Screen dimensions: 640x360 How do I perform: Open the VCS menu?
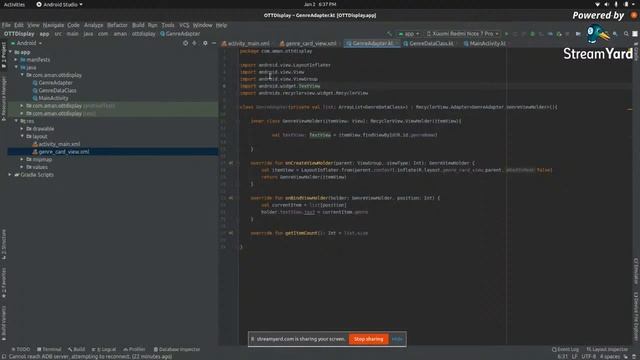[x=184, y=25]
